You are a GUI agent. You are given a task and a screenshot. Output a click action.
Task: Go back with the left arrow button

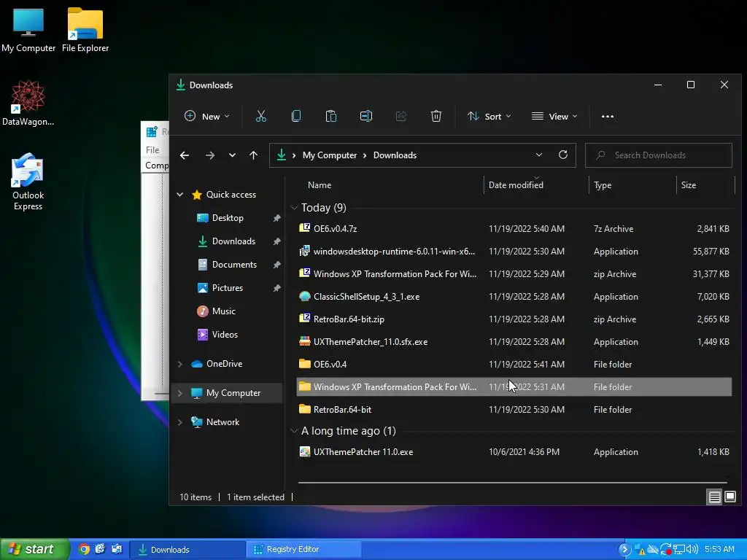point(185,155)
